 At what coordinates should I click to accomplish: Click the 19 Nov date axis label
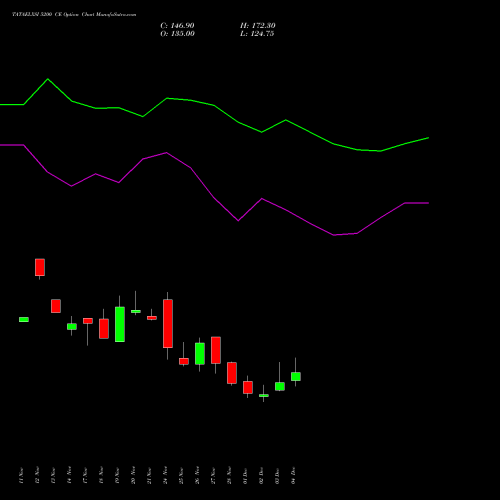[x=117, y=476]
